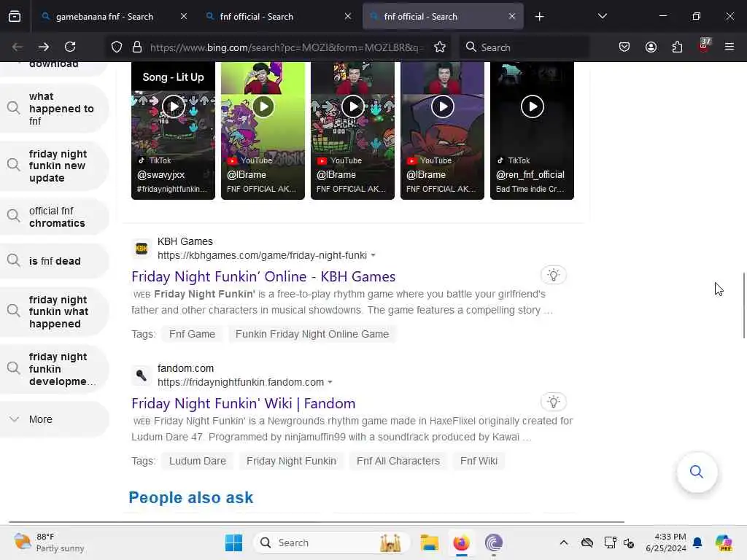Play YouTube video with green background thumbnail
Screen dimensions: 747x560
[x=263, y=106]
